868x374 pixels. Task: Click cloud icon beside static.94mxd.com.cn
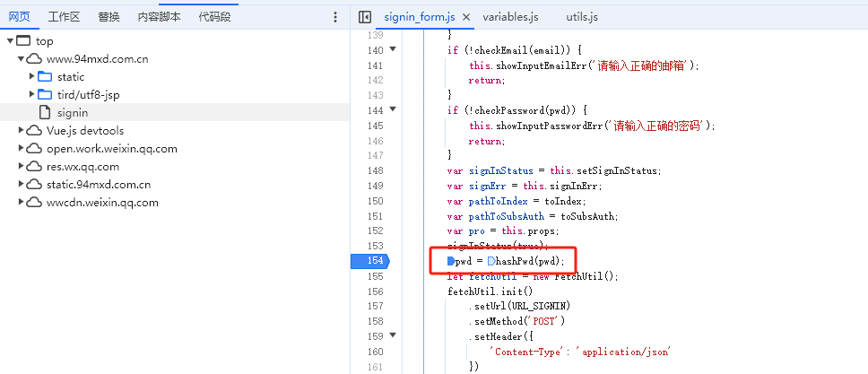pos(34,185)
